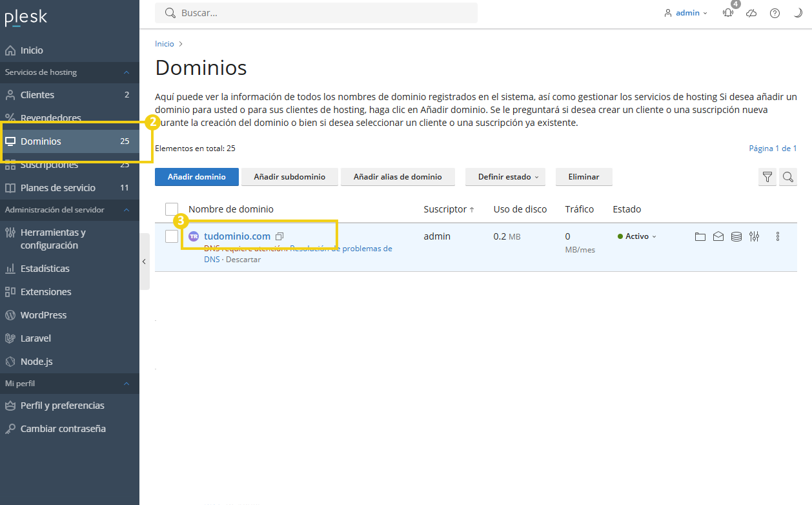Open Herramientas y configuración

coord(70,239)
